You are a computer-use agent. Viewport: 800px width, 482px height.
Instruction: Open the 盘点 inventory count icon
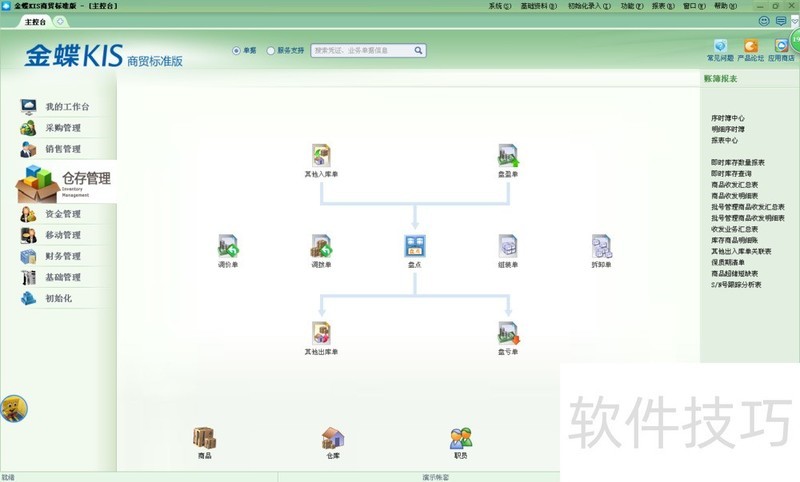tap(415, 246)
